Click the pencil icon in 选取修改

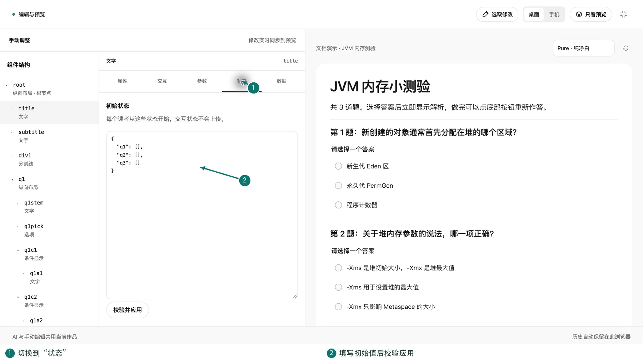pyautogui.click(x=485, y=15)
